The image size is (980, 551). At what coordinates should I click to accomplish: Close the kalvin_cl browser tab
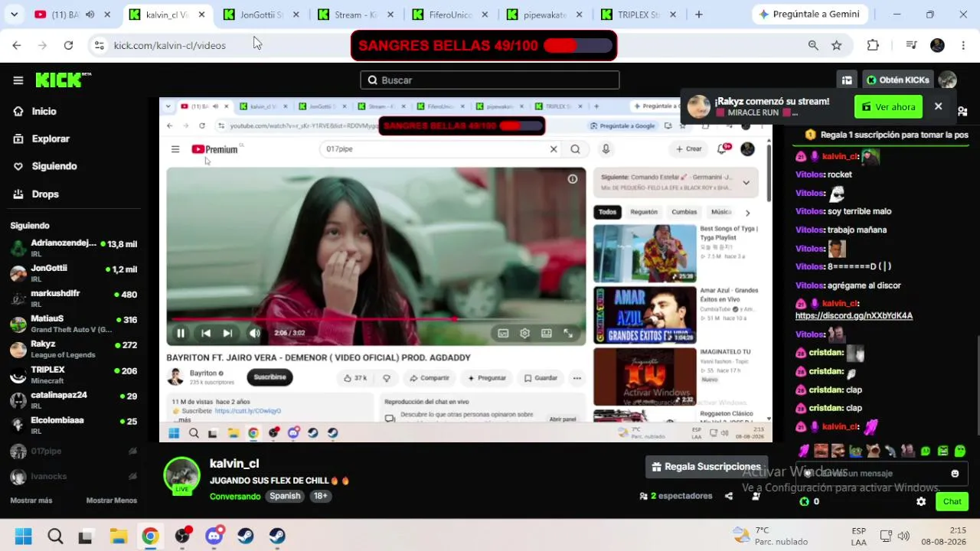pos(201,15)
